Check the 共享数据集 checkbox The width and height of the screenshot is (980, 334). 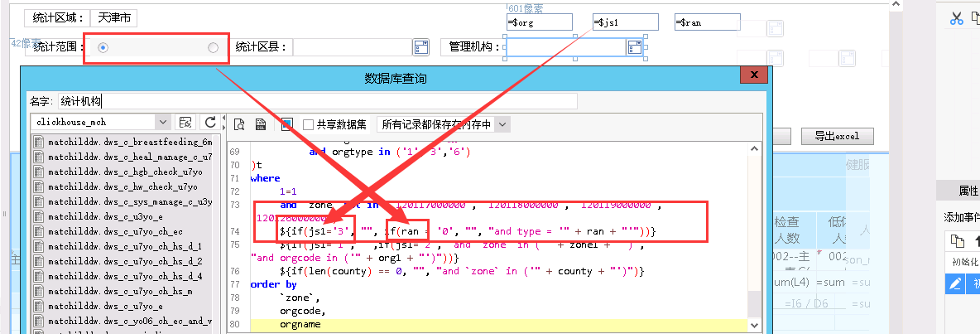[x=308, y=124]
